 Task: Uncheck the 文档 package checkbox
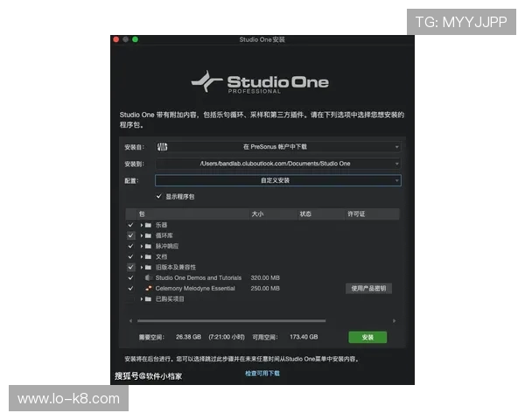click(131, 257)
